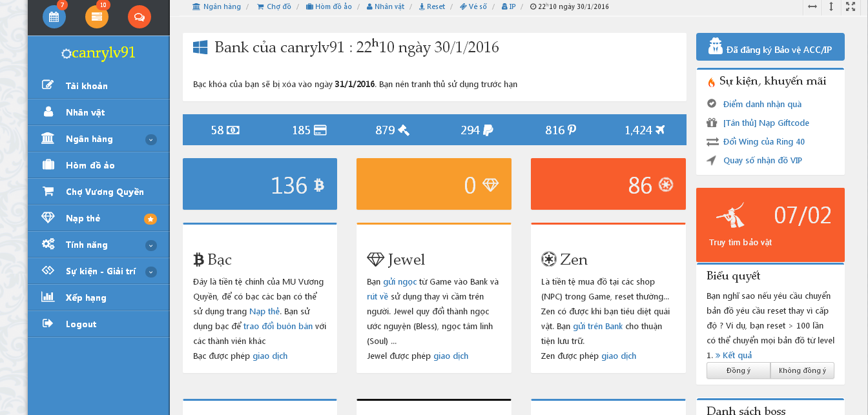868x415 pixels.
Task: Click the vertical resize arrow icon
Action: click(x=831, y=6)
